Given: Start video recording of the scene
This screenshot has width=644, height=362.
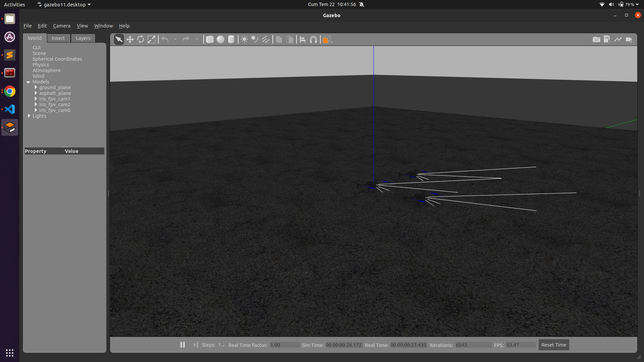Looking at the screenshot, I should [629, 39].
